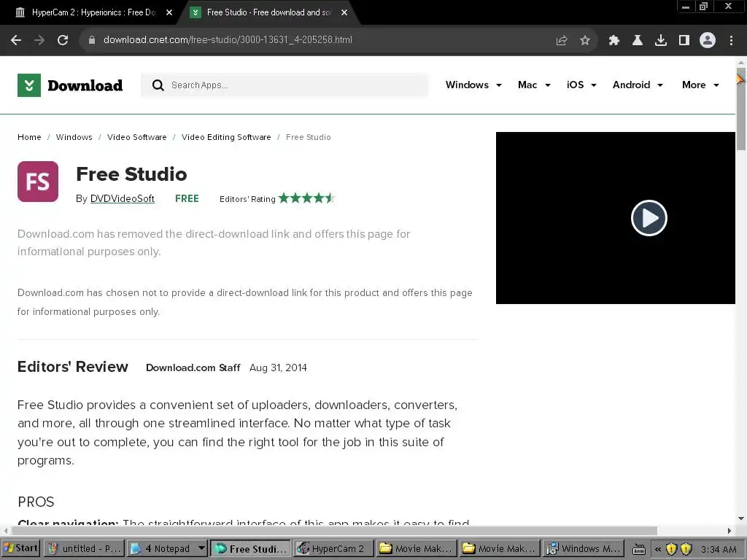Screen dimensions: 747x560
Task: Click the Download.com Staff author text
Action: [193, 367]
